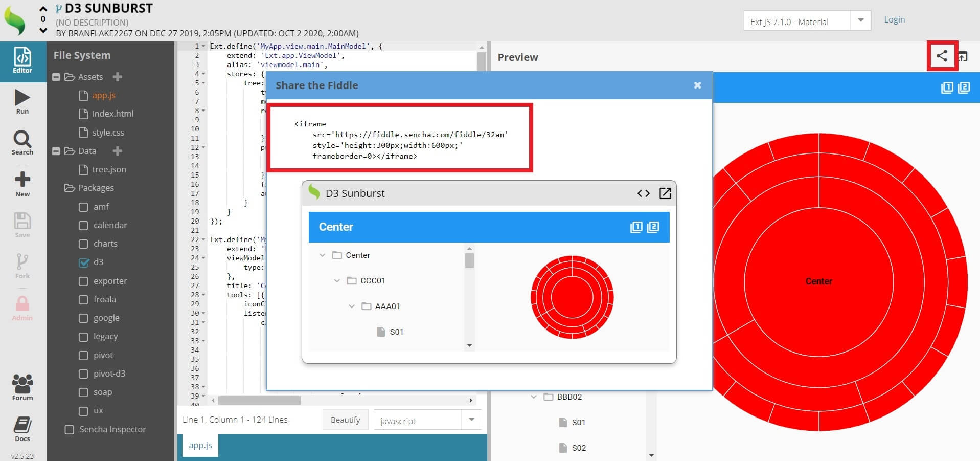This screenshot has height=461, width=980.
Task: Select S02 file in Preview tree
Action: pos(578,448)
